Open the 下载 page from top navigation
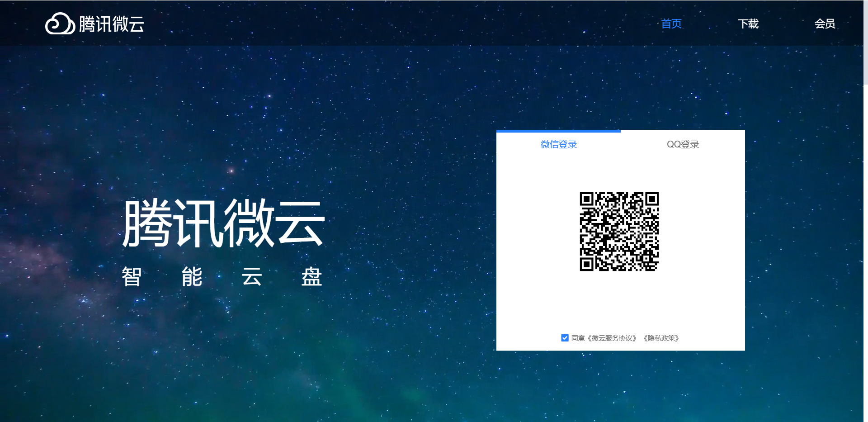This screenshot has width=868, height=422. point(748,24)
